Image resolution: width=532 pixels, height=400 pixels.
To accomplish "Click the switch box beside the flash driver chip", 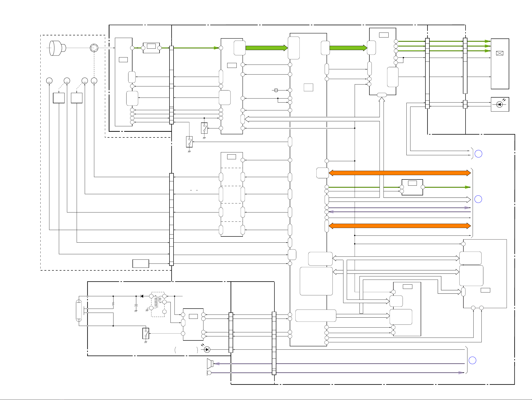I will click(146, 333).
